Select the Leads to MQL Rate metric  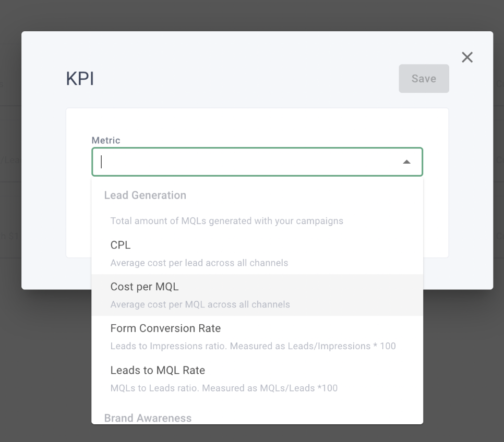pyautogui.click(x=158, y=370)
